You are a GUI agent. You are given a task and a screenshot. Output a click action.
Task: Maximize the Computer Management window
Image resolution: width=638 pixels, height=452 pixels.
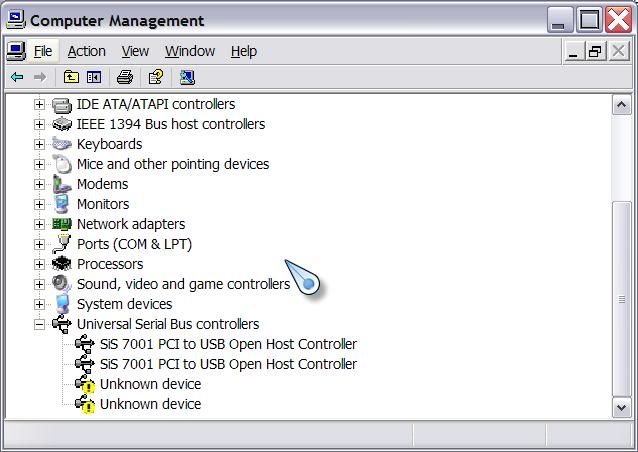coord(589,20)
